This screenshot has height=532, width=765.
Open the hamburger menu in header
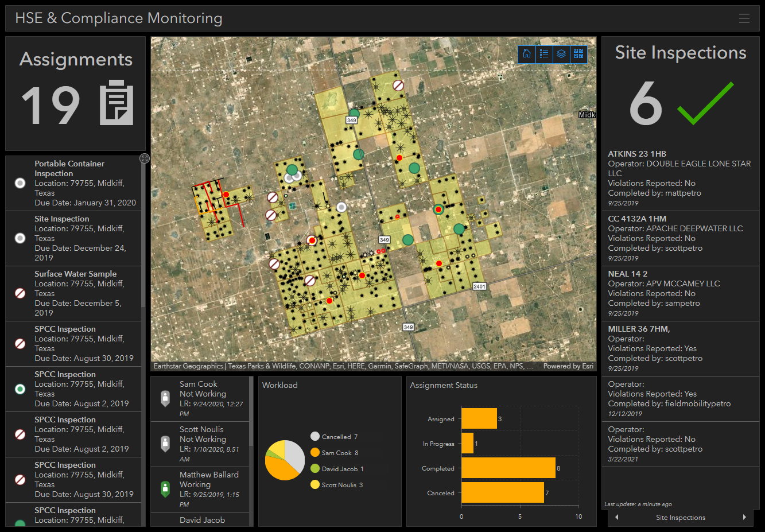[744, 18]
